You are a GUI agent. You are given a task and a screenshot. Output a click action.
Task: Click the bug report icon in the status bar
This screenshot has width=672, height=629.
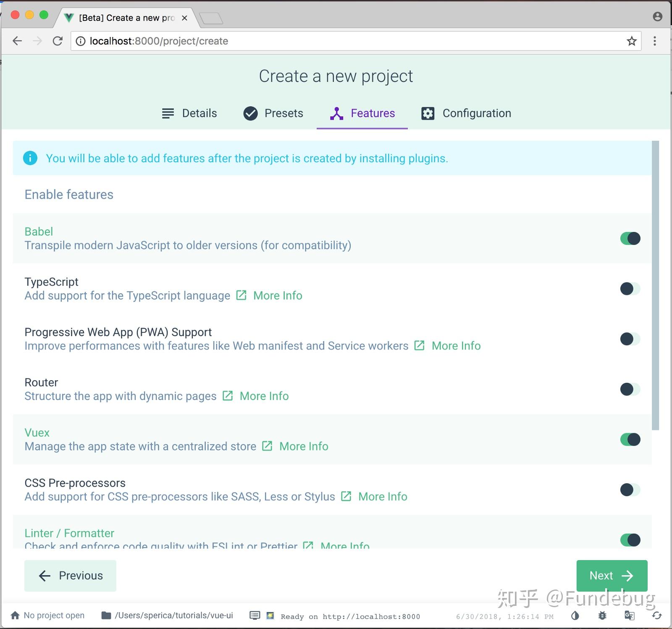[x=602, y=616]
